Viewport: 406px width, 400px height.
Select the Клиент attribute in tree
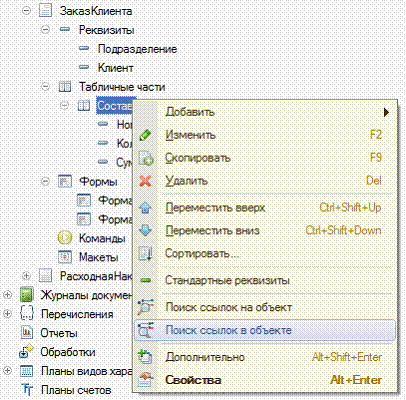click(x=115, y=68)
